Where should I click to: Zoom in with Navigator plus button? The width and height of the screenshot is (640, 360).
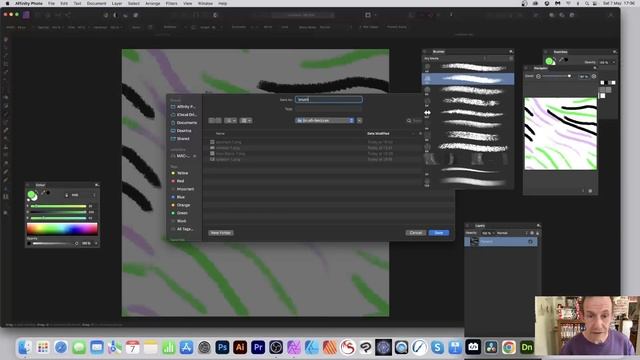594,76
